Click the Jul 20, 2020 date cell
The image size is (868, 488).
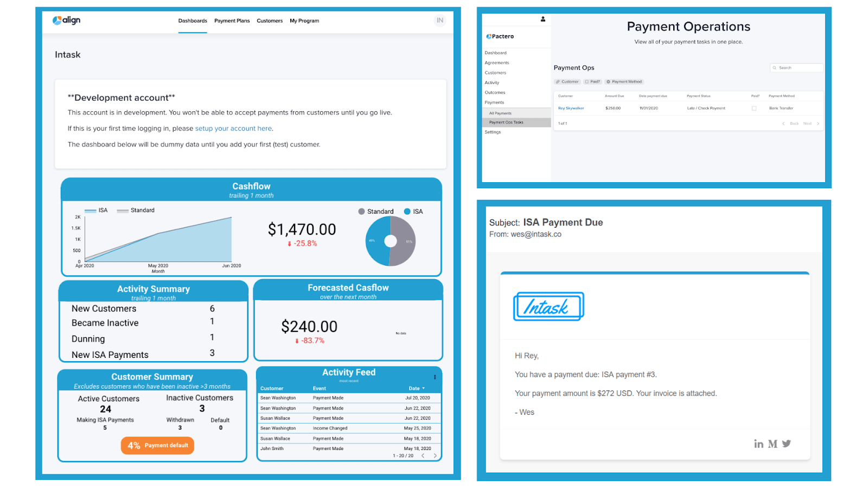tap(417, 398)
